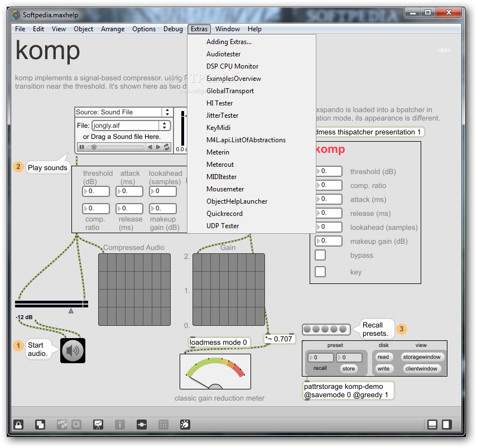The image size is (477, 448).
Task: Click the step forward arrow in player
Action: [158, 147]
